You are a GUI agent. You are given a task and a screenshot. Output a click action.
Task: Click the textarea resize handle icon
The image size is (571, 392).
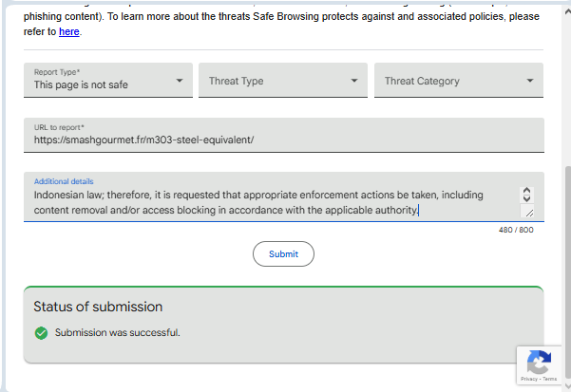click(x=529, y=214)
